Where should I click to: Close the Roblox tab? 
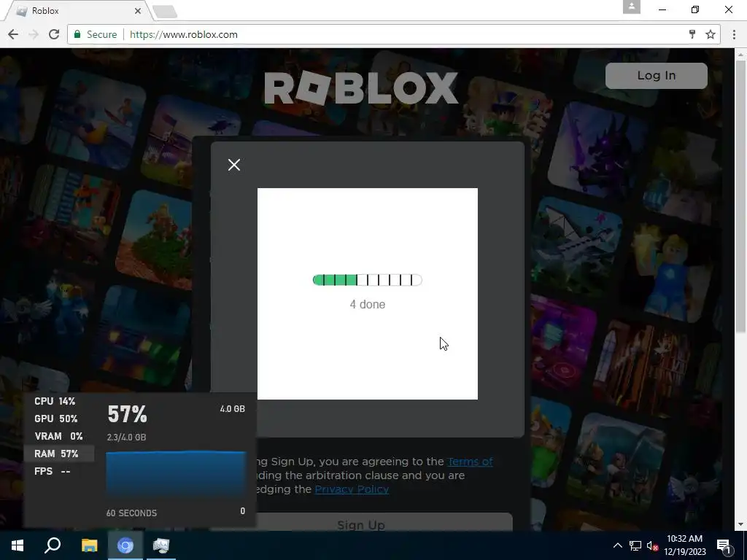138,10
